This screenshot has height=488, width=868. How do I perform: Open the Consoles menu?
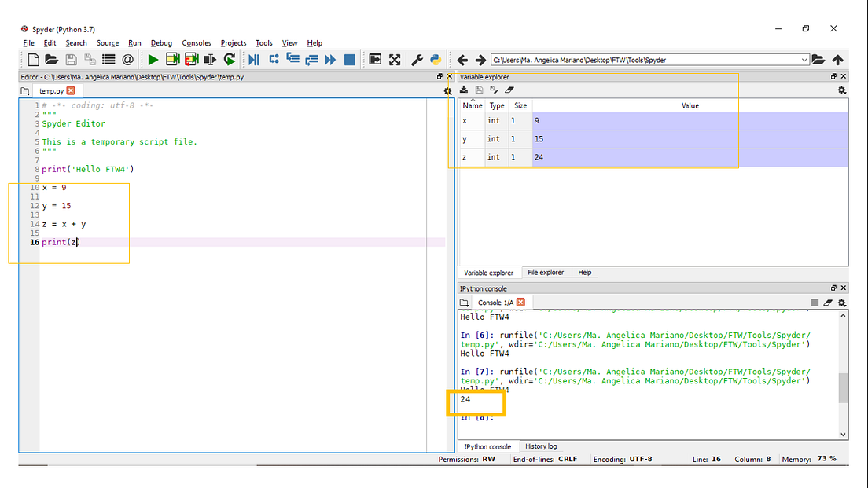[197, 43]
